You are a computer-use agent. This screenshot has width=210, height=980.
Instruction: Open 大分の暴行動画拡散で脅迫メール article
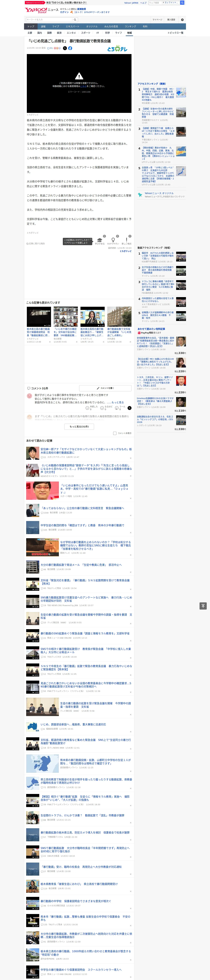81,565
